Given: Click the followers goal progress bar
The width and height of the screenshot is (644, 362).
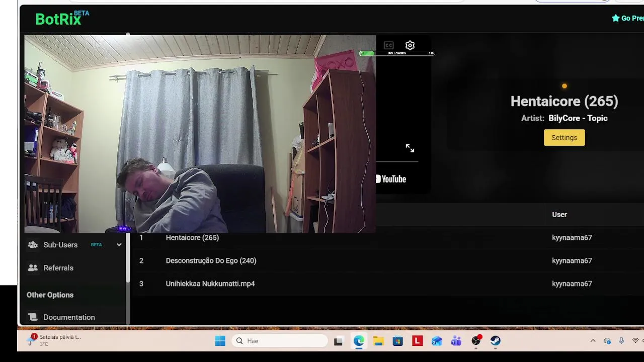Looking at the screenshot, I should click(397, 53).
